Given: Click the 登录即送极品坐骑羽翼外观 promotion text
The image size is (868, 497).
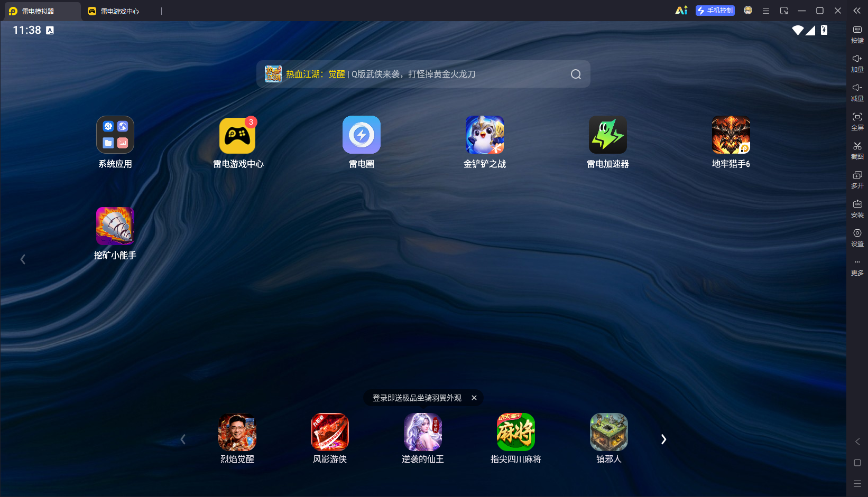Looking at the screenshot, I should point(417,398).
